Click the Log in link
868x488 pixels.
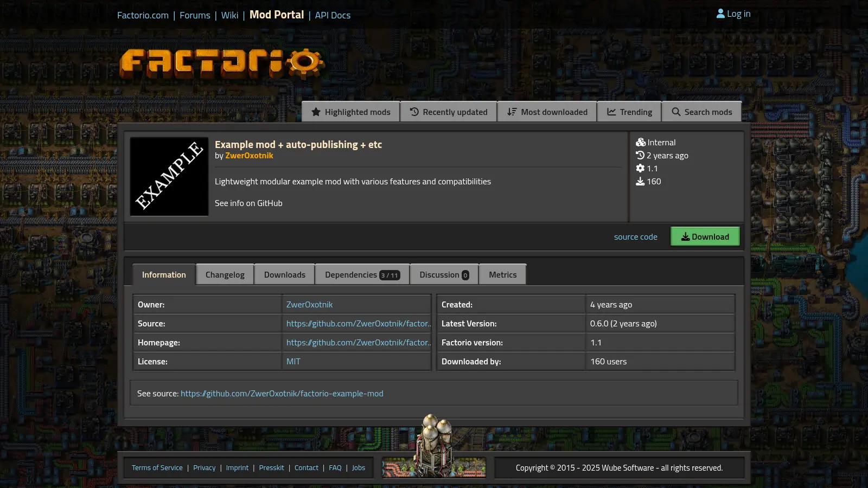(733, 14)
